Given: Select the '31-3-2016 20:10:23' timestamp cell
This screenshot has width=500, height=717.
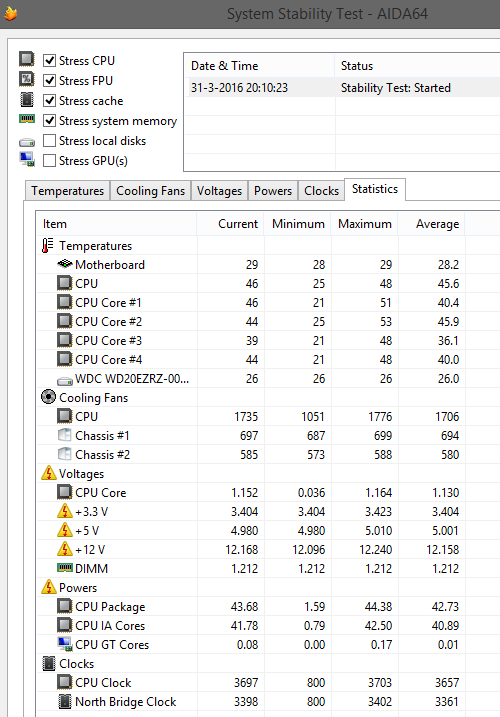Looking at the screenshot, I should pos(239,88).
